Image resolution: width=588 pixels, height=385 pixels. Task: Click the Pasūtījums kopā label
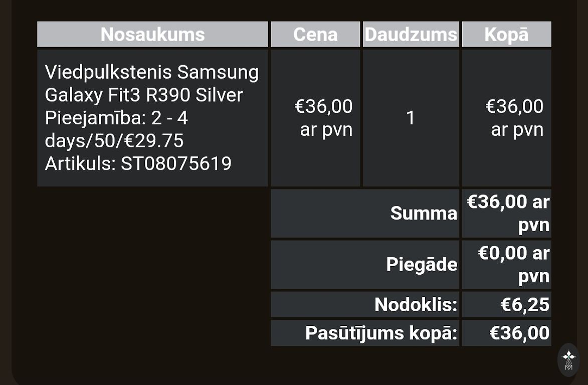tap(381, 333)
